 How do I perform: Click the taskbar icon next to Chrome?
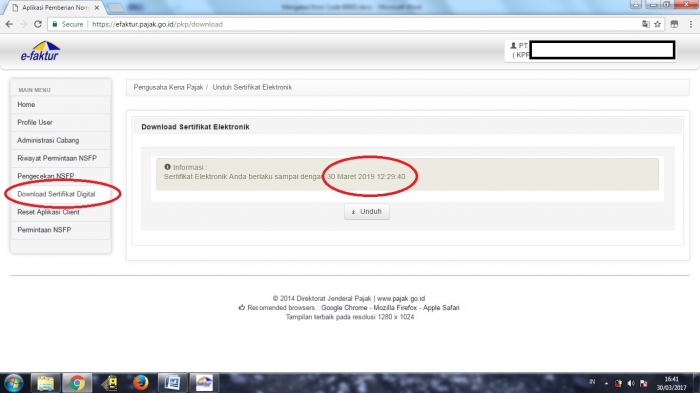109,383
